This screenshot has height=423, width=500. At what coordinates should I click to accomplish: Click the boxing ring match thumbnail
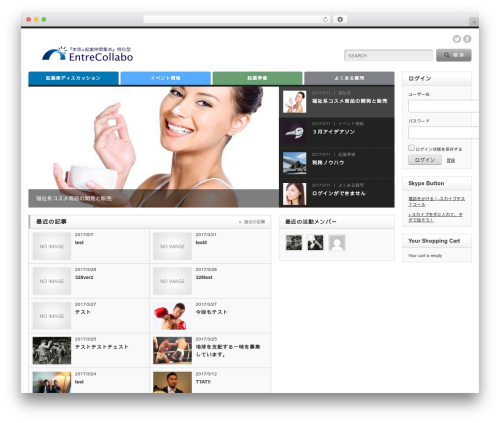(172, 351)
